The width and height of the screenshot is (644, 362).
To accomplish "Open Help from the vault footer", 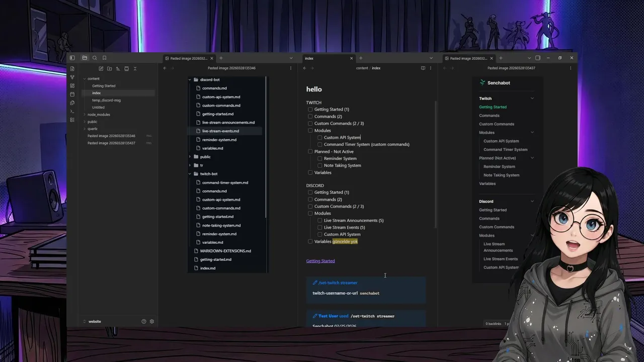I will tap(144, 321).
